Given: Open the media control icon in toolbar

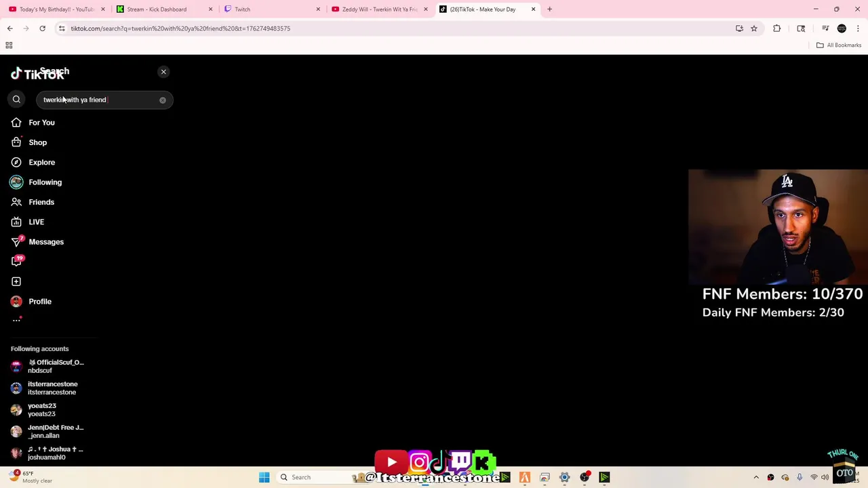Looking at the screenshot, I should tap(825, 28).
